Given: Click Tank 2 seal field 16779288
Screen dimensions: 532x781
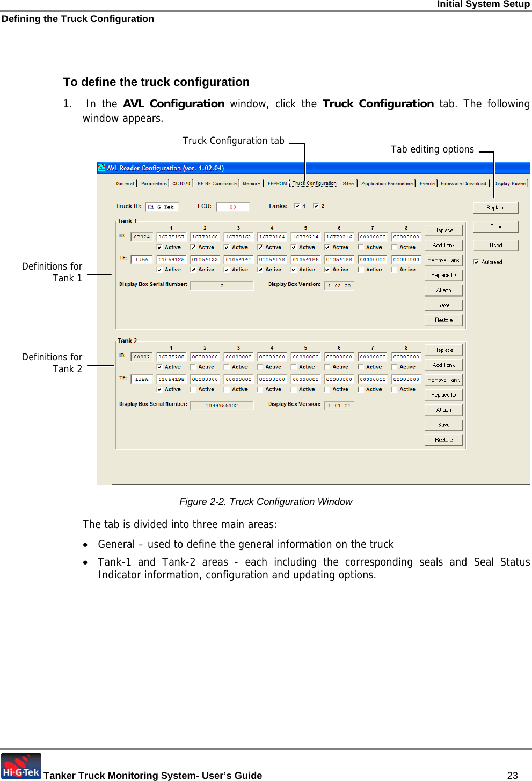Looking at the screenshot, I should 171,357.
